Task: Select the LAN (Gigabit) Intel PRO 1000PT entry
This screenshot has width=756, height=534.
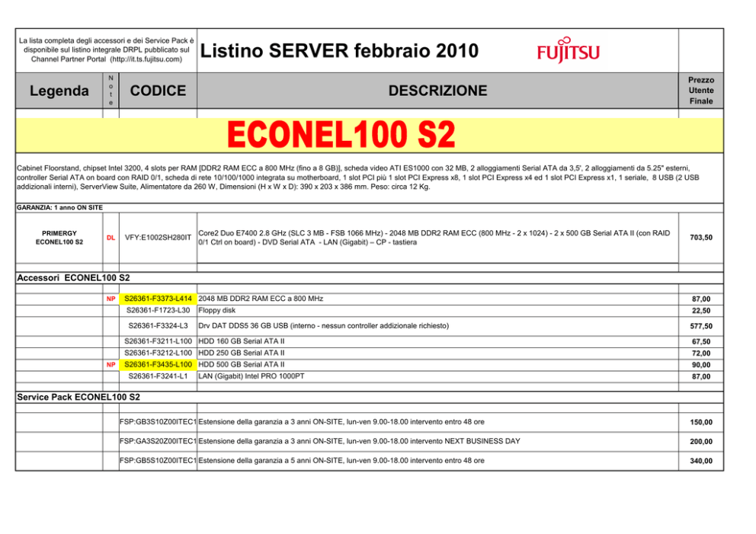Action: (x=251, y=376)
